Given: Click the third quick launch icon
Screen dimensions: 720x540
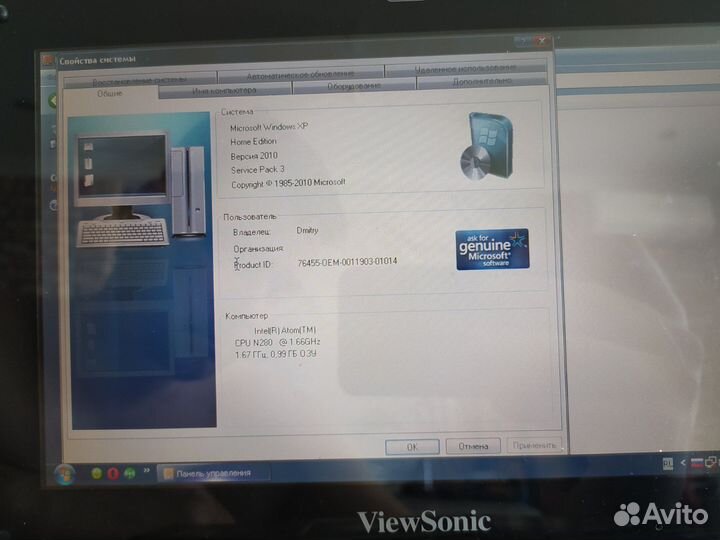Looking at the screenshot, I should click(x=131, y=472).
